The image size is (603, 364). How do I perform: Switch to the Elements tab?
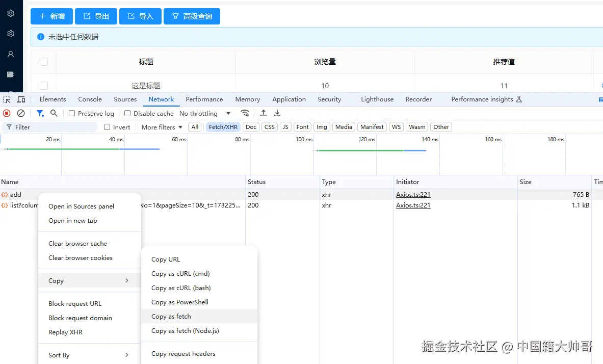pyautogui.click(x=53, y=99)
